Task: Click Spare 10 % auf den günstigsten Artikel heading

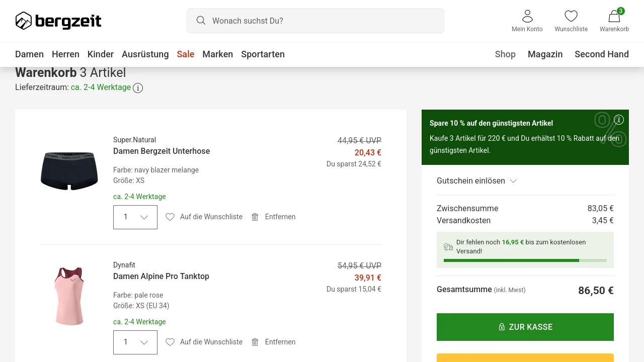Action: tap(491, 123)
